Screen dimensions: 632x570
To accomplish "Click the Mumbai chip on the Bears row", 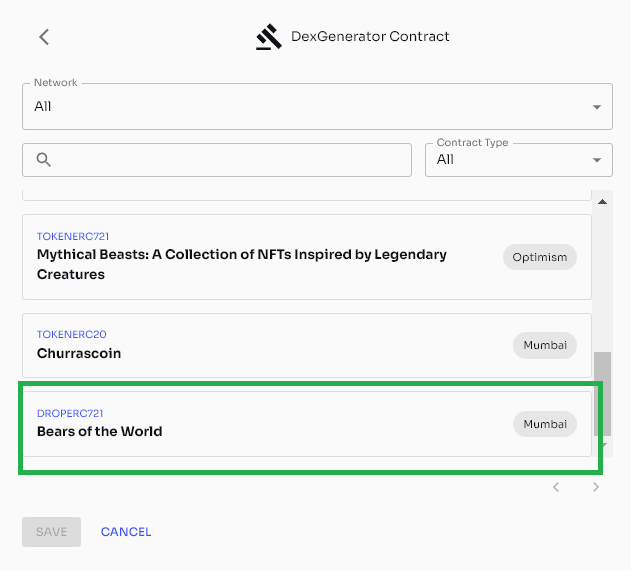I will [545, 424].
